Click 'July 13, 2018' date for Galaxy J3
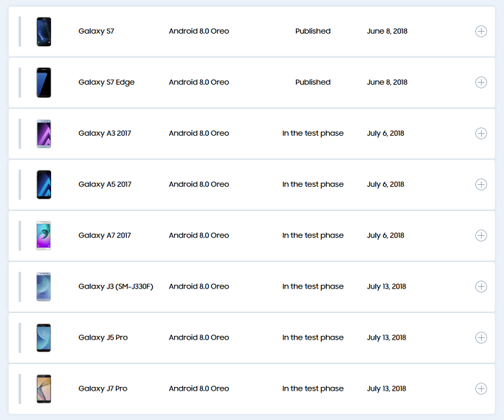 [x=387, y=286]
